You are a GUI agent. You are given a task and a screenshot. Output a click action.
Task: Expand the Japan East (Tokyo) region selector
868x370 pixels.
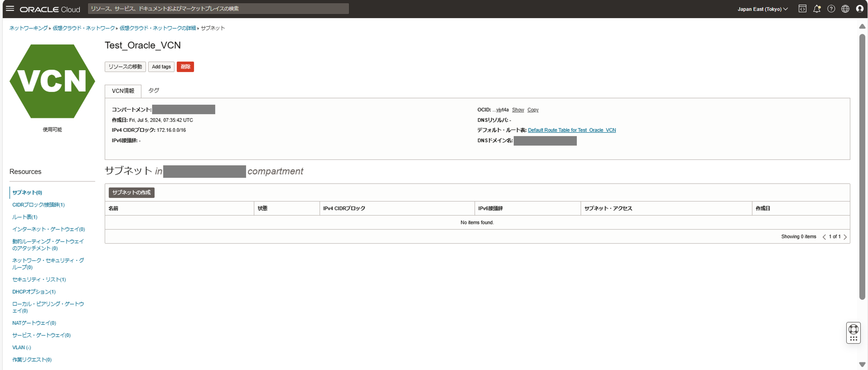(763, 9)
